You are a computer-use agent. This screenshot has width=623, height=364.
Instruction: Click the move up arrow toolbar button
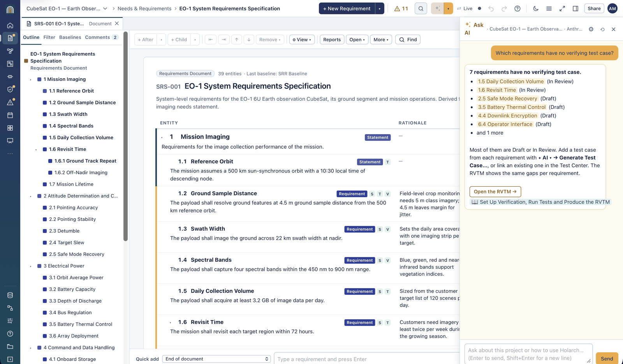point(237,40)
